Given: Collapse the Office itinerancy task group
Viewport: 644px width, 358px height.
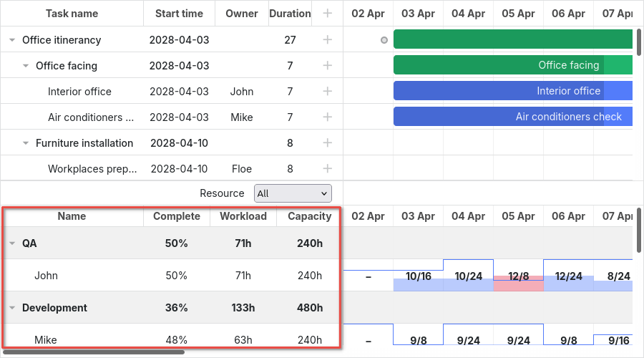Looking at the screenshot, I should pyautogui.click(x=12, y=40).
